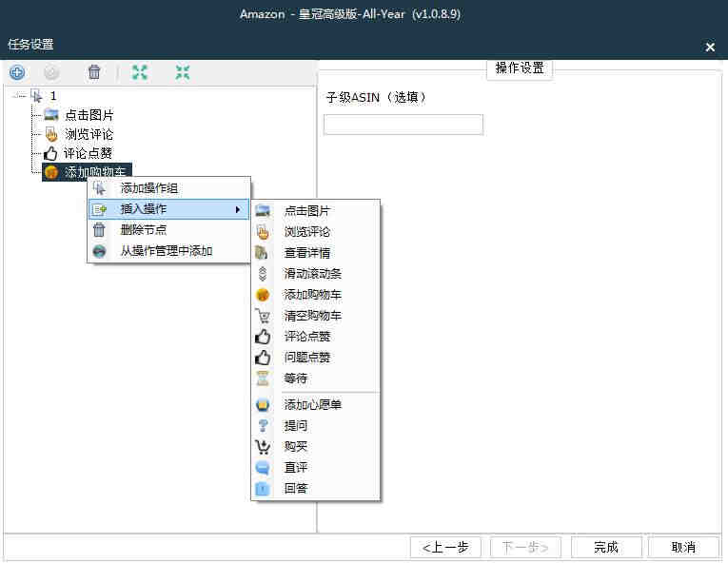
Task: Click globe icon next to 从操作管理中添加
Action: (x=99, y=251)
